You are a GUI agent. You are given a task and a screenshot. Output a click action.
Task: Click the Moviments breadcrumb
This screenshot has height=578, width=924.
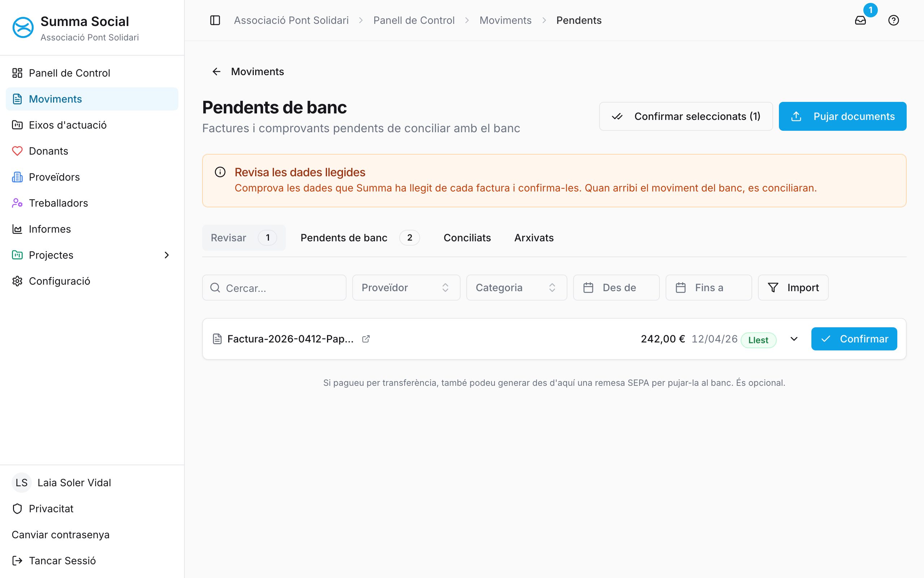[x=506, y=20]
